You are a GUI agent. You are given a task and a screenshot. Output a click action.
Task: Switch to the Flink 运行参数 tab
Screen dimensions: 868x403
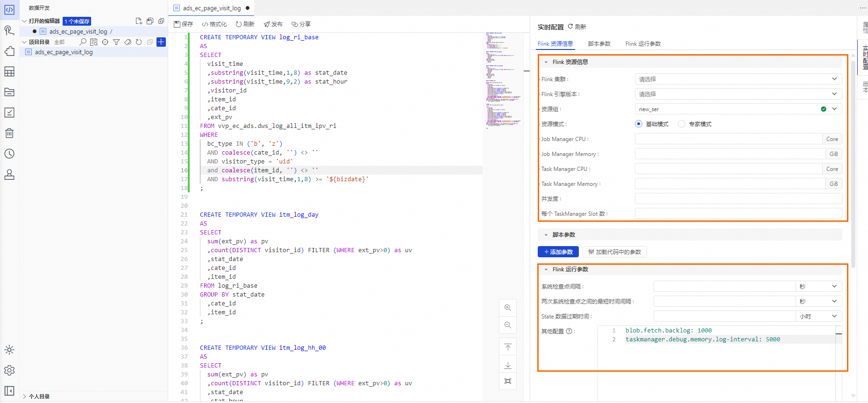pyautogui.click(x=643, y=44)
